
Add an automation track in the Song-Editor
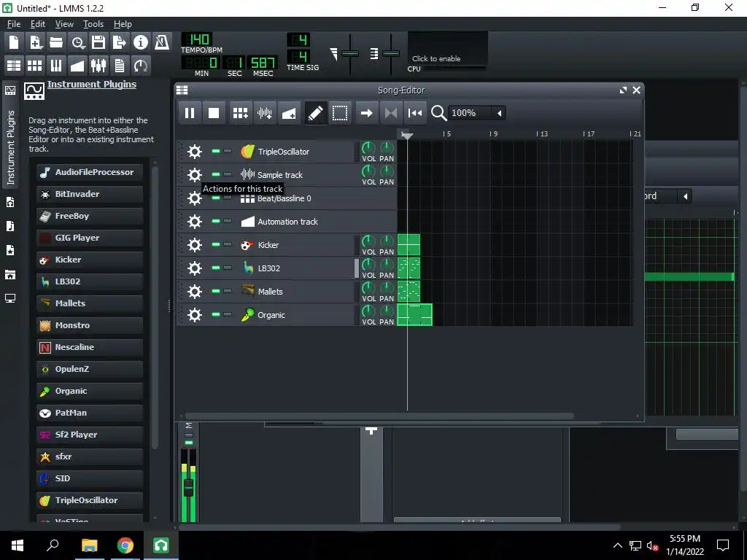pyautogui.click(x=289, y=113)
